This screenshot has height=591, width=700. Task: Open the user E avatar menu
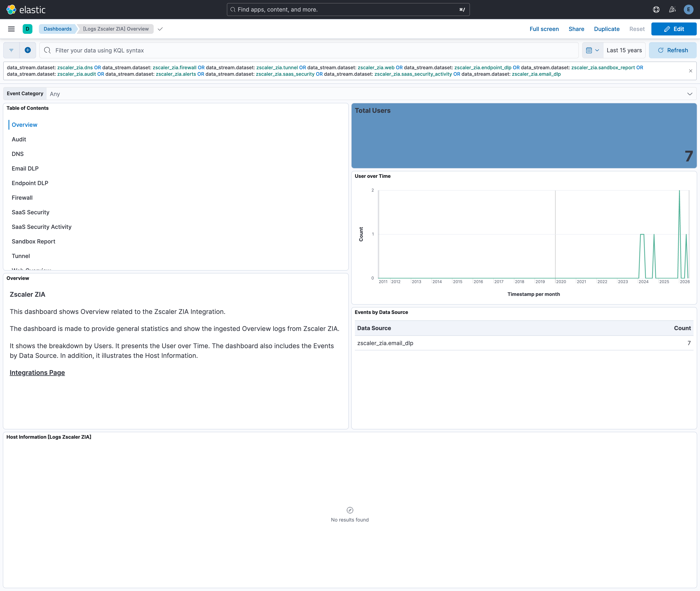tap(688, 9)
